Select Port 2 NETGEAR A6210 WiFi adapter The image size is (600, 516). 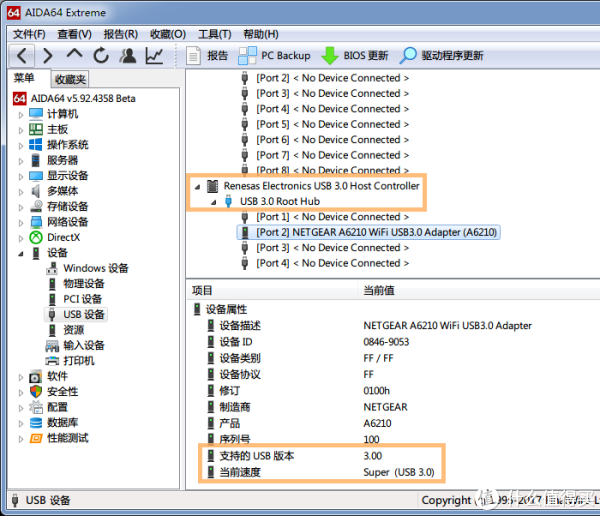pyautogui.click(x=368, y=232)
